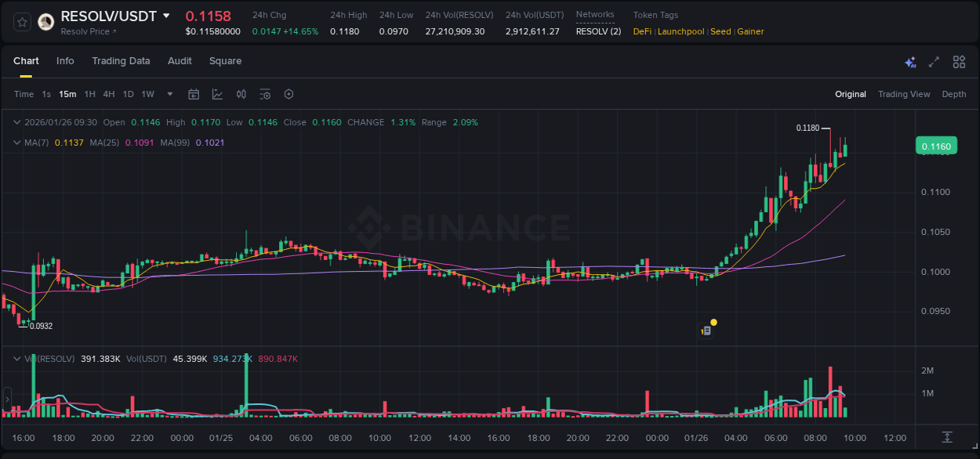Open the RESOLV/USDT pair selector dropdown
Image resolution: width=980 pixels, height=459 pixels.
(165, 15)
